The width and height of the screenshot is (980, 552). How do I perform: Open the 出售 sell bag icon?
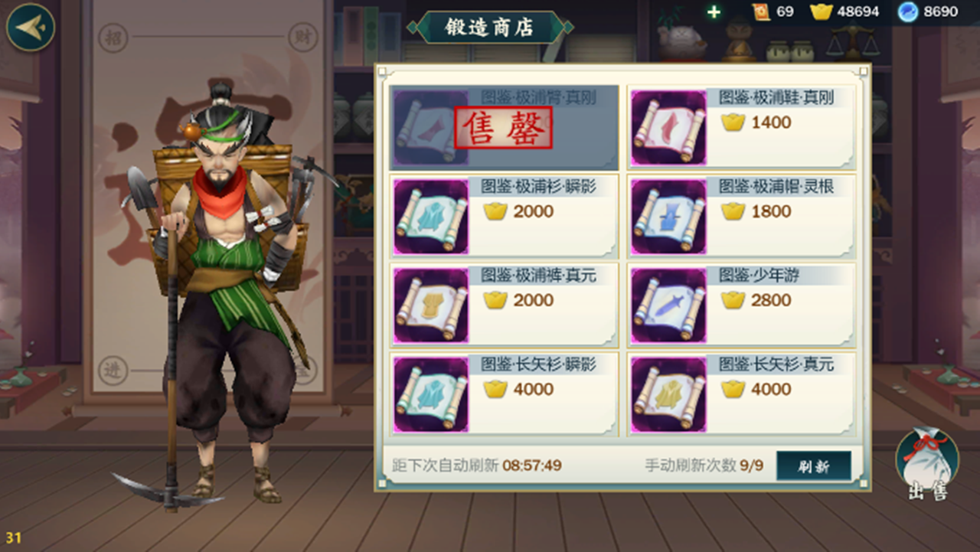(927, 462)
